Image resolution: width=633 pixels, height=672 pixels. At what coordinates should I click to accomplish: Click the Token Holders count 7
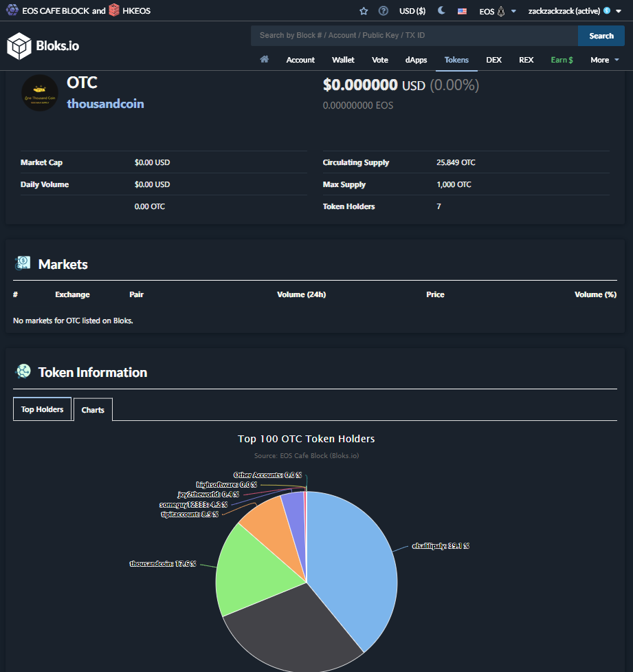point(438,206)
